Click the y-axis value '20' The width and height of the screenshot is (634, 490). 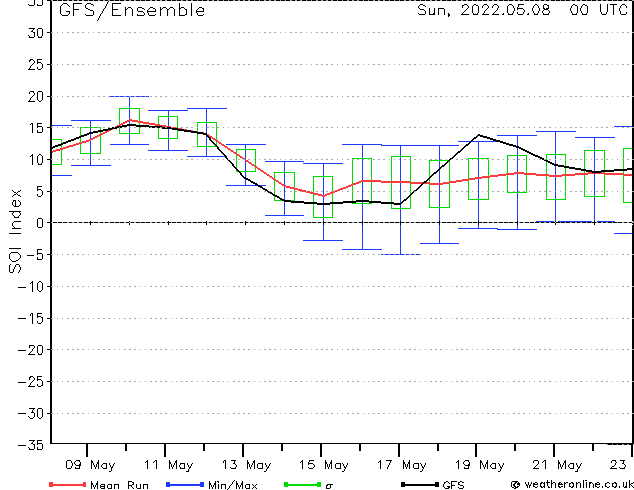pos(36,97)
